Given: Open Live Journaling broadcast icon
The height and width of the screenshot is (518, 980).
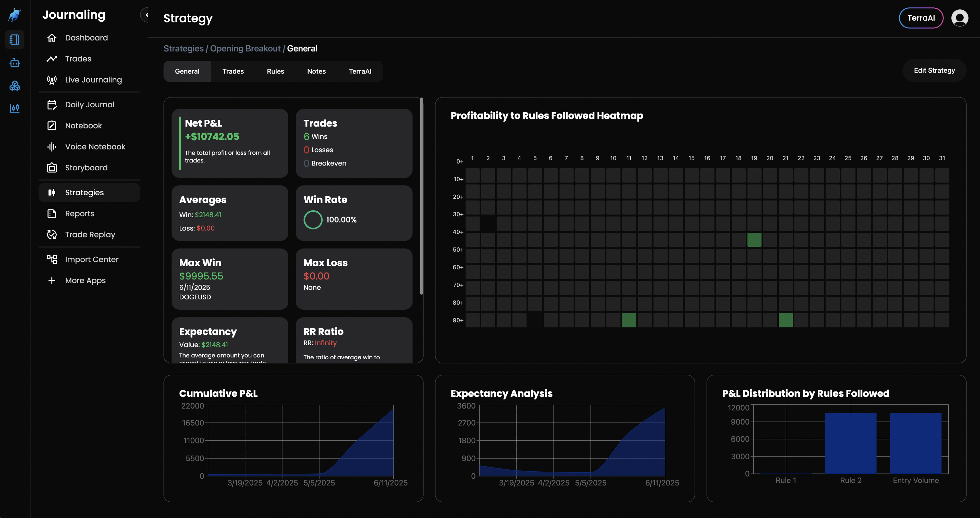Looking at the screenshot, I should pyautogui.click(x=52, y=80).
